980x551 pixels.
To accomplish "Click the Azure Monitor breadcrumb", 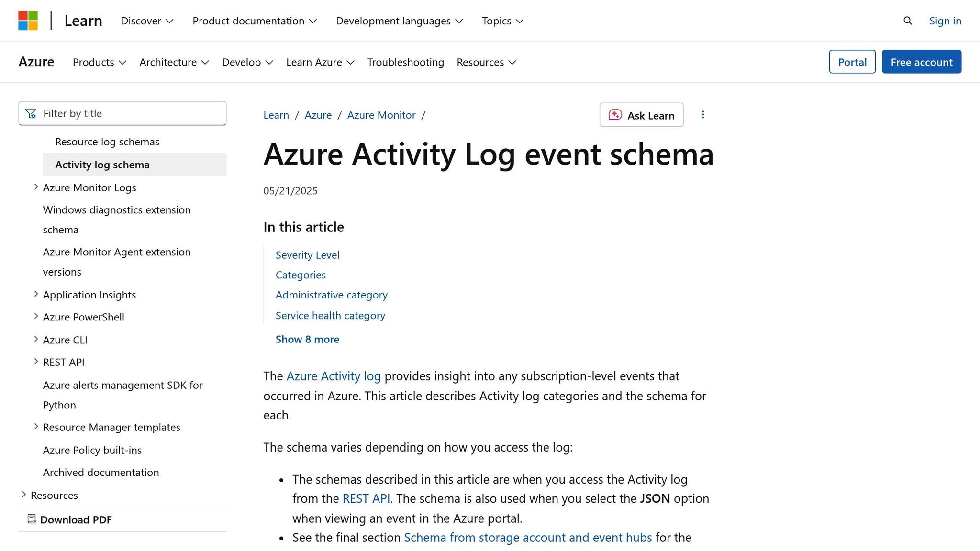I will [x=381, y=115].
